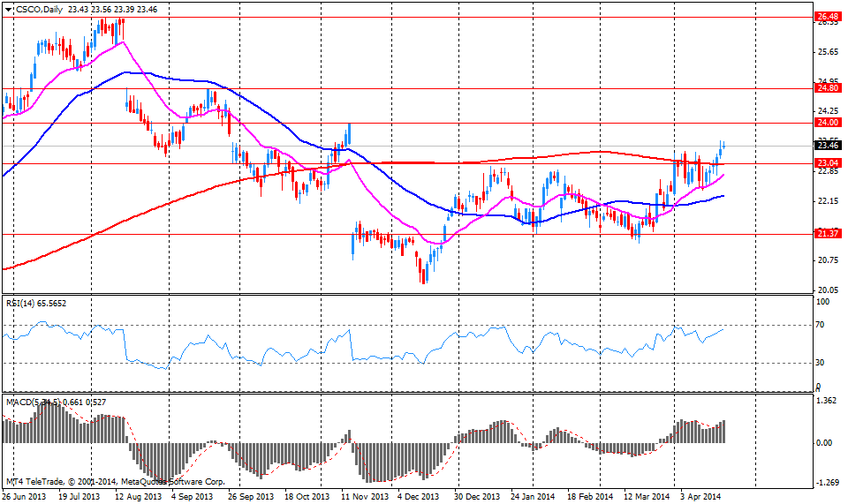Click the RSI overbought level 70 label
848x504 pixels.
(x=821, y=325)
